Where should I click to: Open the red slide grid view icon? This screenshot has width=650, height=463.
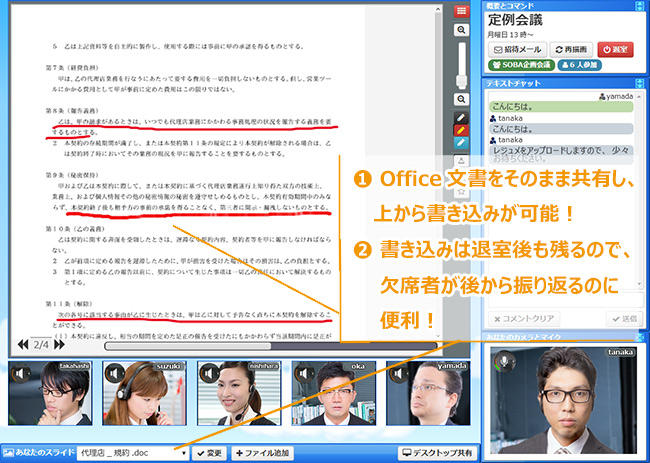click(461, 11)
